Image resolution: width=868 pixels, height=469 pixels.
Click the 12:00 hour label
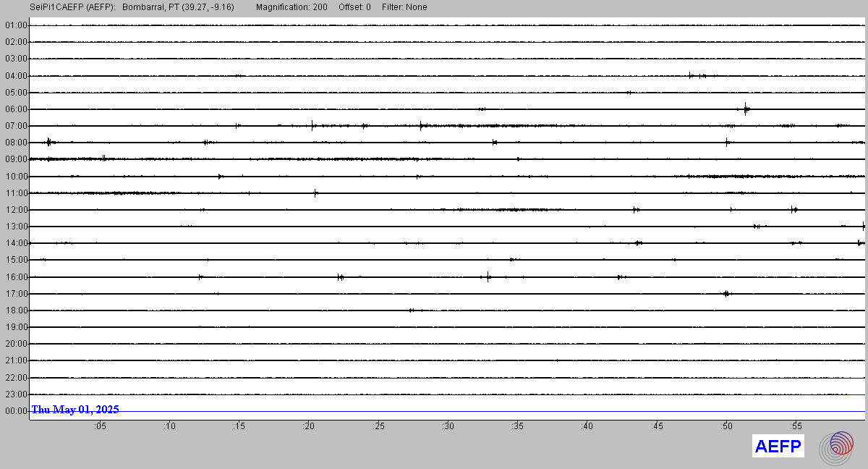click(x=16, y=210)
